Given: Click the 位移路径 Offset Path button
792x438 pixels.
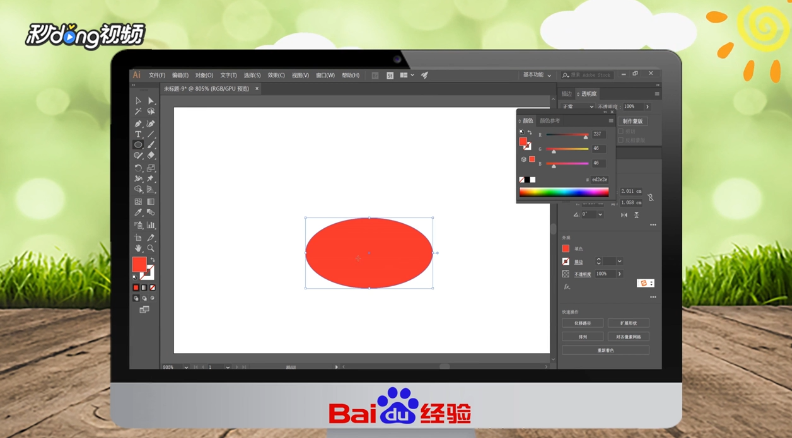Looking at the screenshot, I should pyautogui.click(x=582, y=323).
